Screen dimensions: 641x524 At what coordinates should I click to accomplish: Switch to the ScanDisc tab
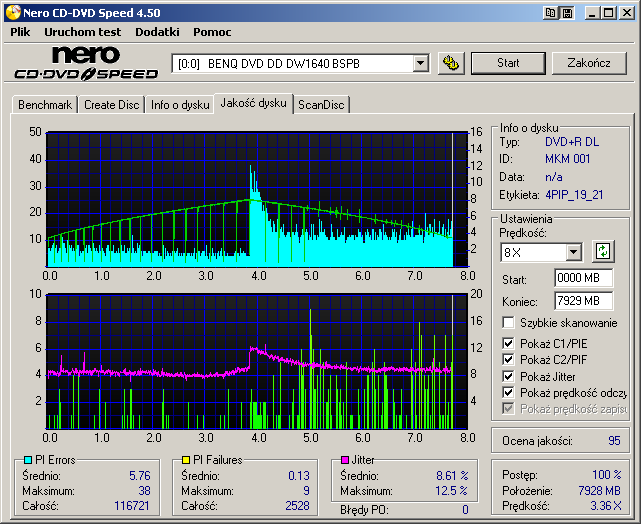321,105
